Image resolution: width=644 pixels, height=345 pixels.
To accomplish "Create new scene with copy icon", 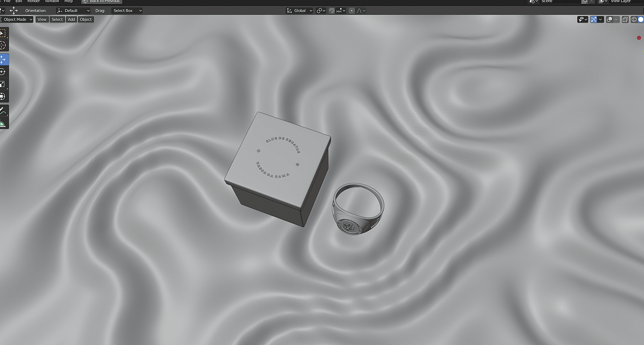I will pyautogui.click(x=585, y=1).
